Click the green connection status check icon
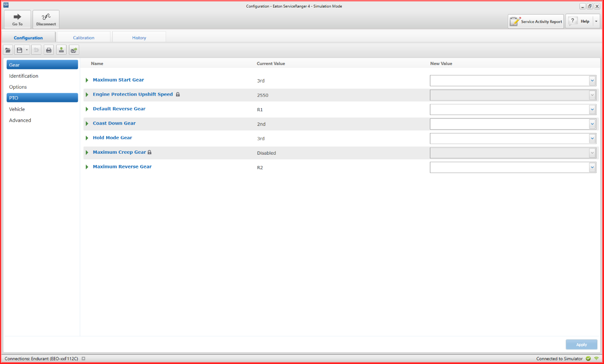 (588, 359)
